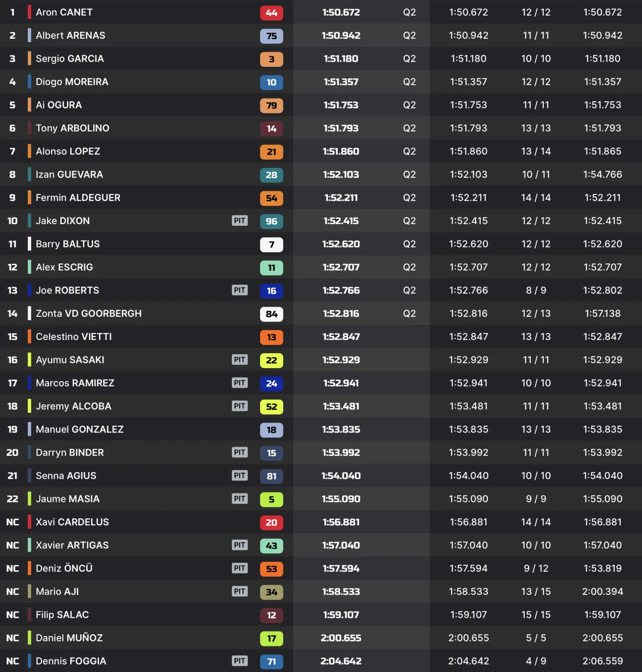
Task: Click Daniel MUÑOZ green number 17 badge
Action: point(271,638)
